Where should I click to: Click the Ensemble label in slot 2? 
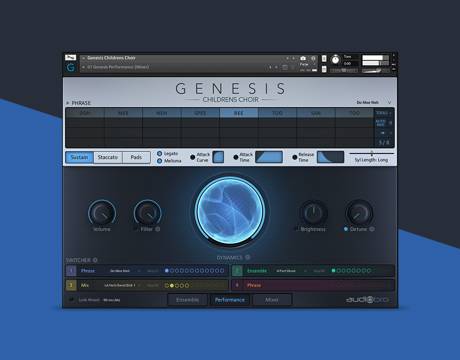click(x=257, y=271)
